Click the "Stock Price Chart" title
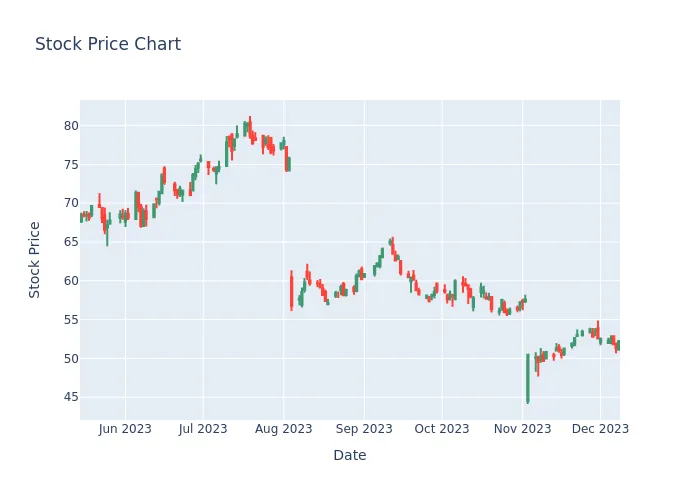 tap(108, 44)
